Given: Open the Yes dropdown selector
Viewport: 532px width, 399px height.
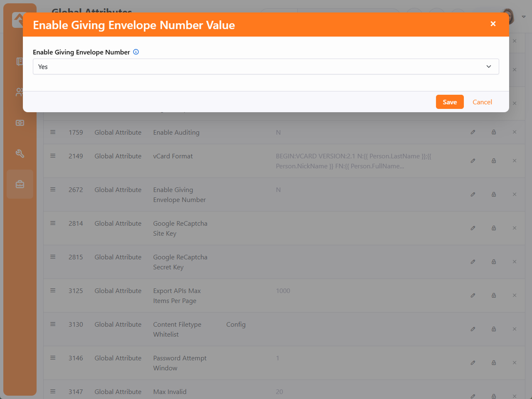Looking at the screenshot, I should click(x=266, y=66).
